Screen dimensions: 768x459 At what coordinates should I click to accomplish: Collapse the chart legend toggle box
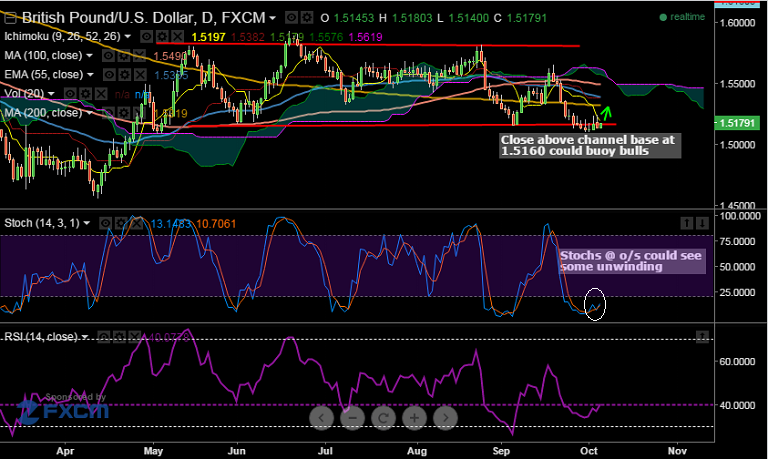[x=10, y=19]
